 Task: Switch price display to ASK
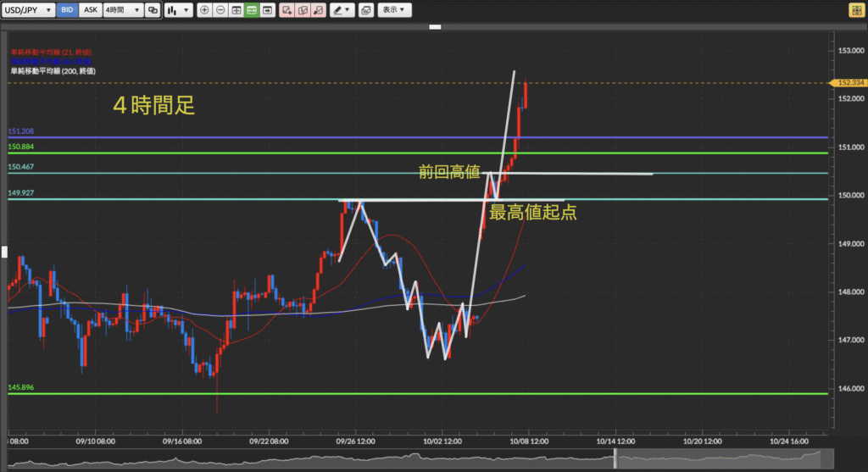[x=90, y=10]
